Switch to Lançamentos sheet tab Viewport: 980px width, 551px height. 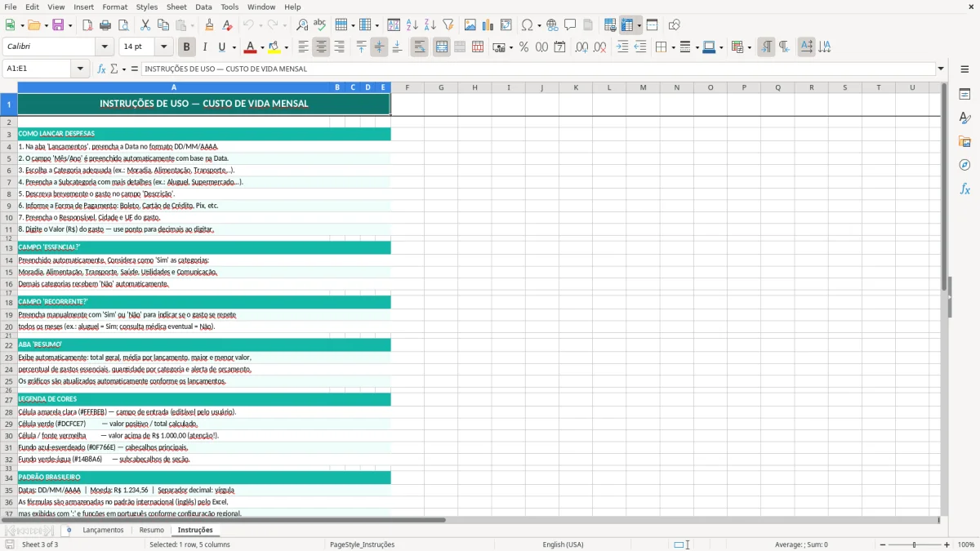click(x=104, y=530)
